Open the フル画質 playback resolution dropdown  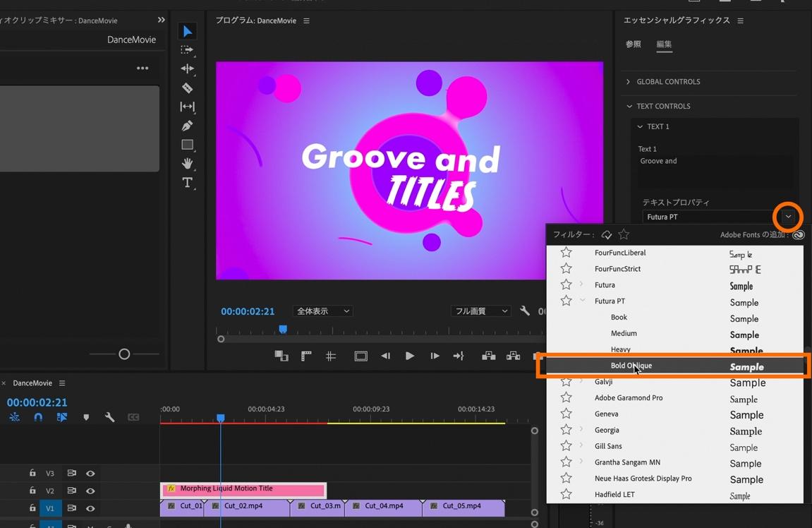coord(481,311)
